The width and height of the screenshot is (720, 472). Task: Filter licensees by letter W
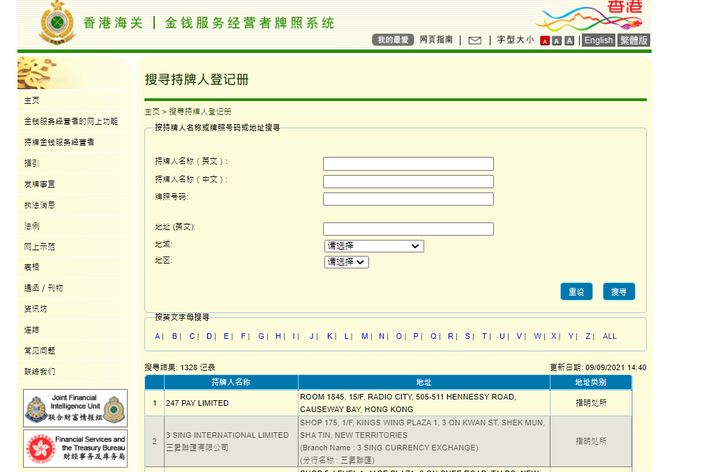click(537, 336)
